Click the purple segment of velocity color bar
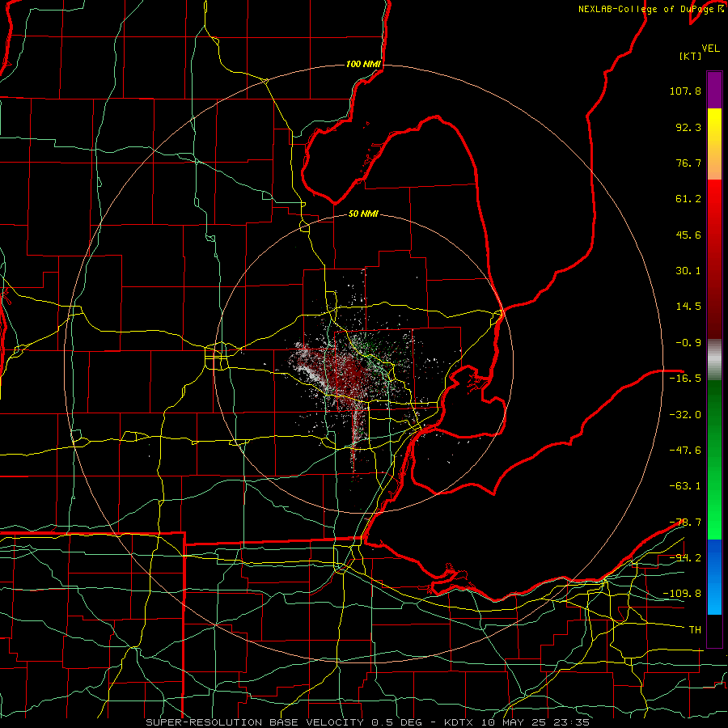Viewport: 728px width, 728px height. click(x=714, y=90)
